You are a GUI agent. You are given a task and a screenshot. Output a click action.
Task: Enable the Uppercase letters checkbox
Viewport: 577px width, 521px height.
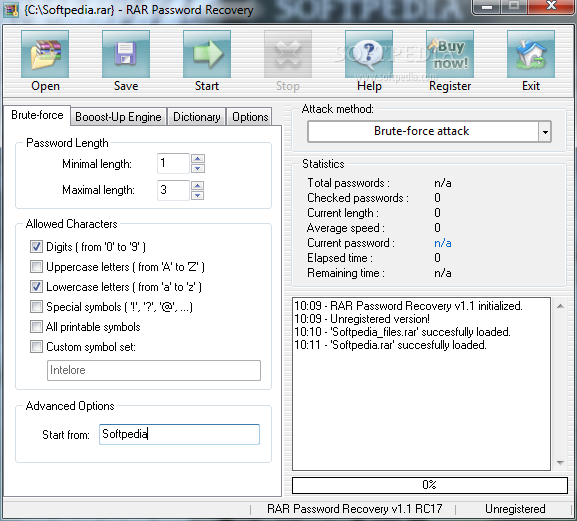coord(36,266)
